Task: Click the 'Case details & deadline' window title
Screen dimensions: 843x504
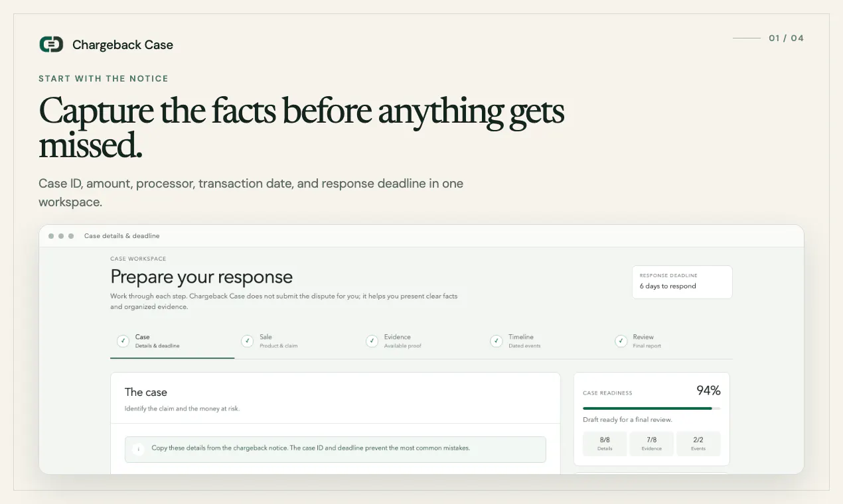Action: (x=122, y=236)
